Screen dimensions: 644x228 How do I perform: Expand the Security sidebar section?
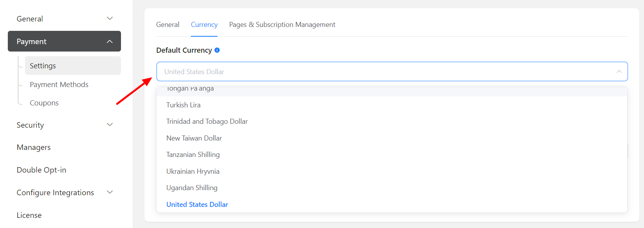[110, 125]
